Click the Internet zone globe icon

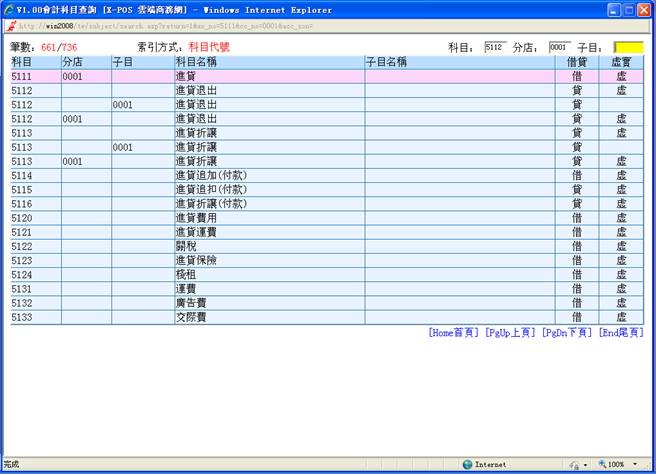point(467,464)
